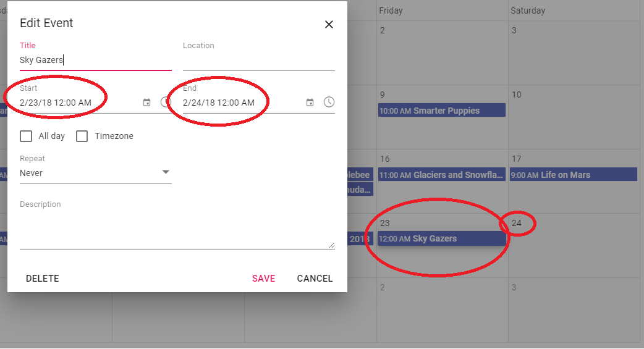Viewport: 644px width, 349px height.
Task: Open the Life on Mars event
Action: pos(572,175)
